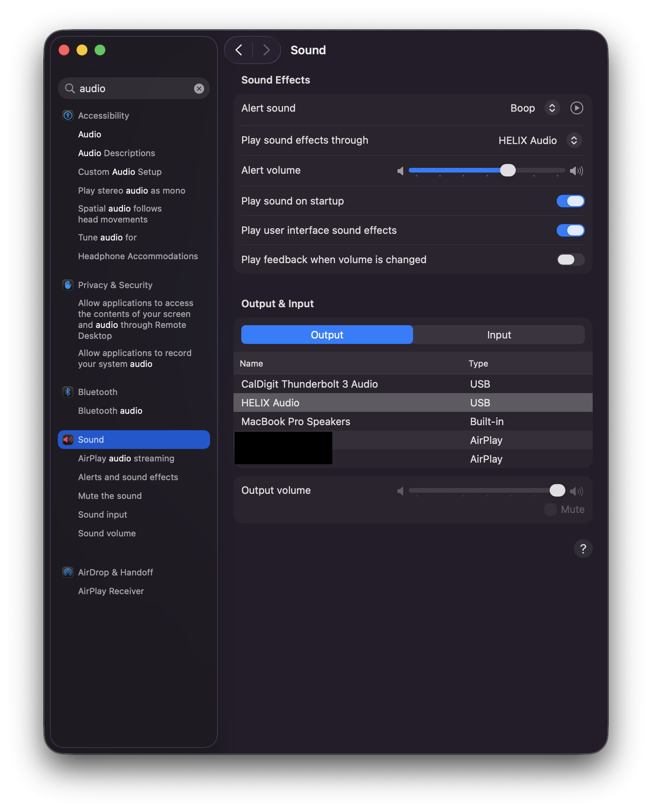Check the Mute checkbox
Image resolution: width=652 pixels, height=812 pixels.
(550, 509)
